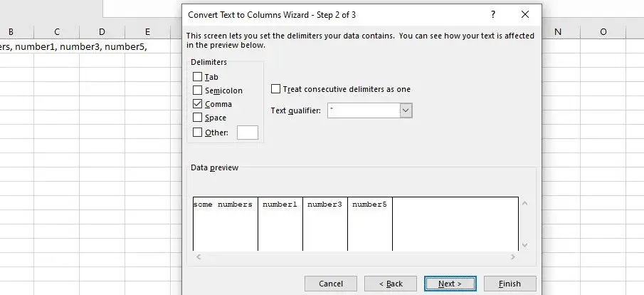Select column header D in spreadsheet
Screen dimensions: 644x295
click(102, 31)
